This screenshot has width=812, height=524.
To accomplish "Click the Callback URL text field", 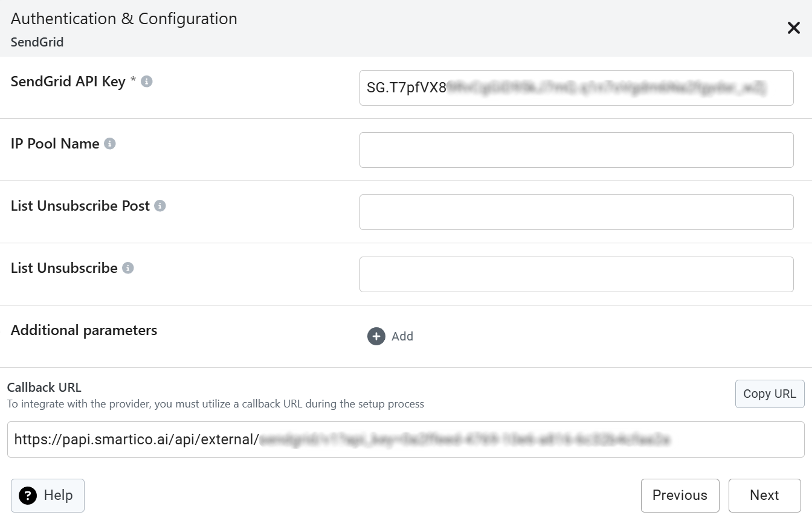I will 405,439.
